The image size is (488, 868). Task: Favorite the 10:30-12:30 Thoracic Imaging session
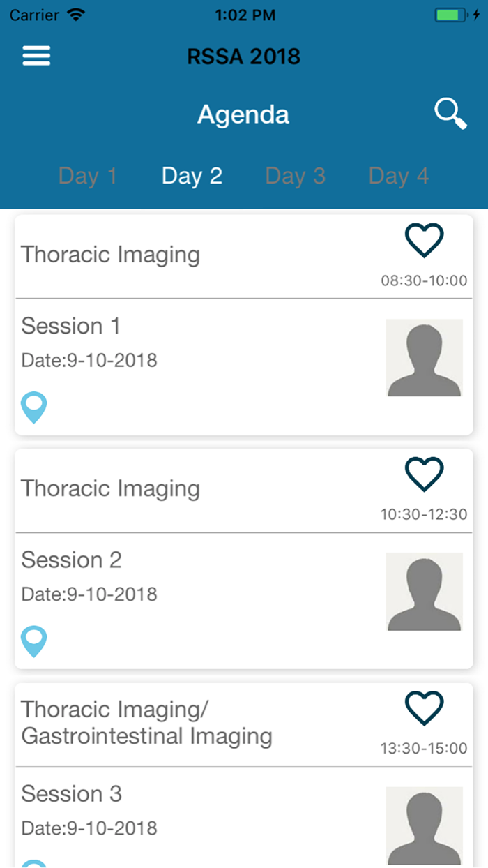point(424,475)
